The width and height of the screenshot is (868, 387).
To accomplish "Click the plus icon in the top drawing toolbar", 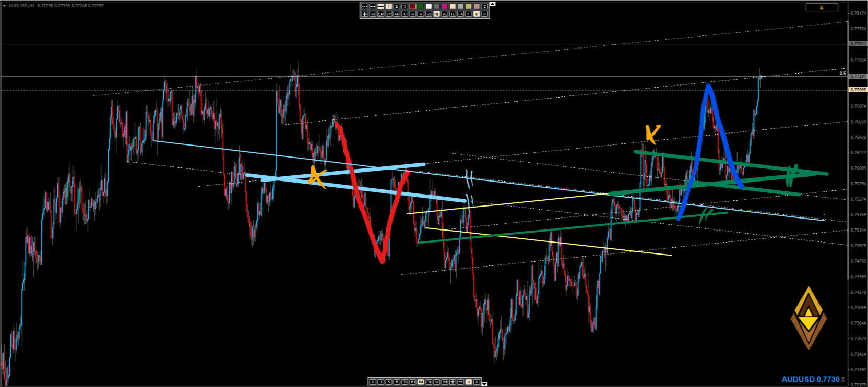I will point(365,14).
